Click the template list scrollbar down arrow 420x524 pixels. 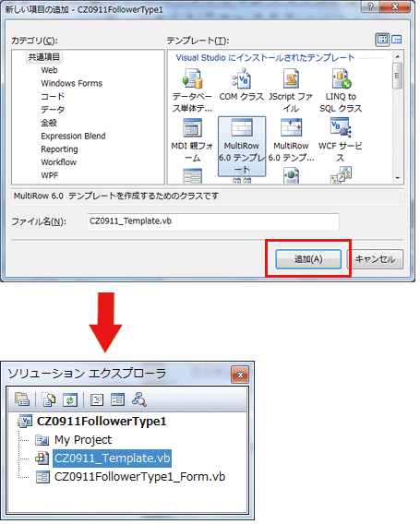click(x=398, y=178)
